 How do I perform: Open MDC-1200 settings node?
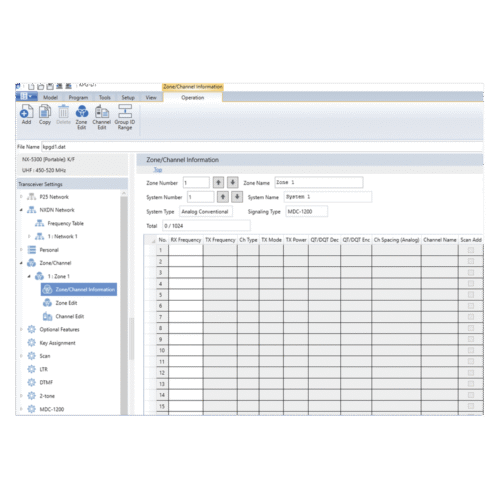52,409
